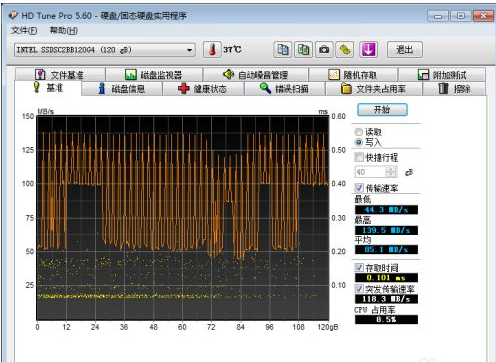This screenshot has width=496, height=362.
Task: Open the 错误扫描 magnifier tab
Action: 284,89
